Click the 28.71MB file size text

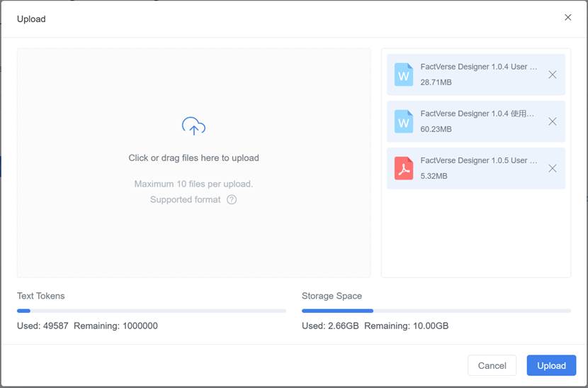click(x=436, y=82)
